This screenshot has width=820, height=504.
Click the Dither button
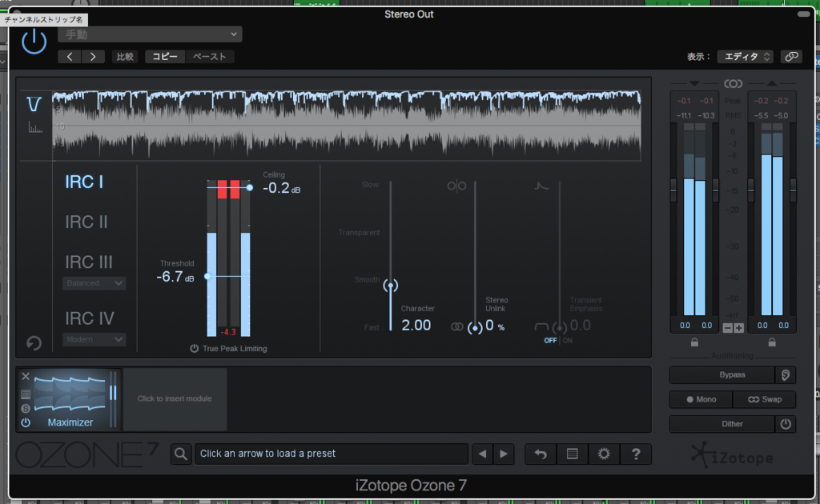pos(722,424)
